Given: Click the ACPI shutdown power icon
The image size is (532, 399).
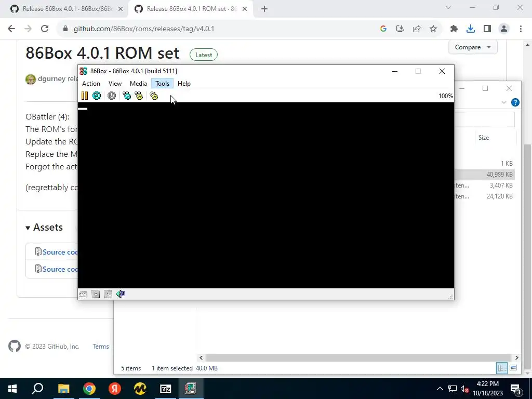Looking at the screenshot, I should [112, 96].
